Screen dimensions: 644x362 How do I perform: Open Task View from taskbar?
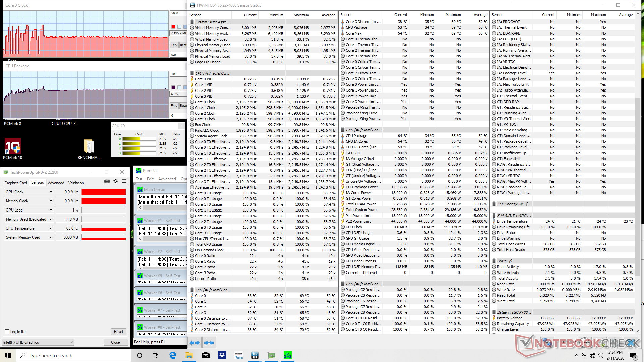(156, 355)
